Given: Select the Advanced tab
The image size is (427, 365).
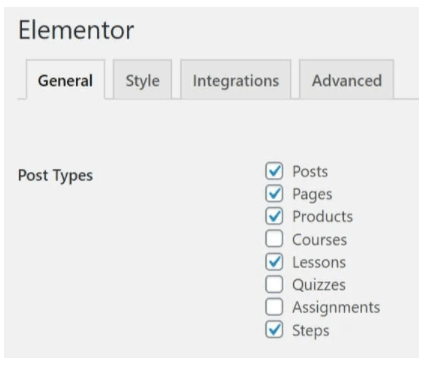Looking at the screenshot, I should 347,80.
